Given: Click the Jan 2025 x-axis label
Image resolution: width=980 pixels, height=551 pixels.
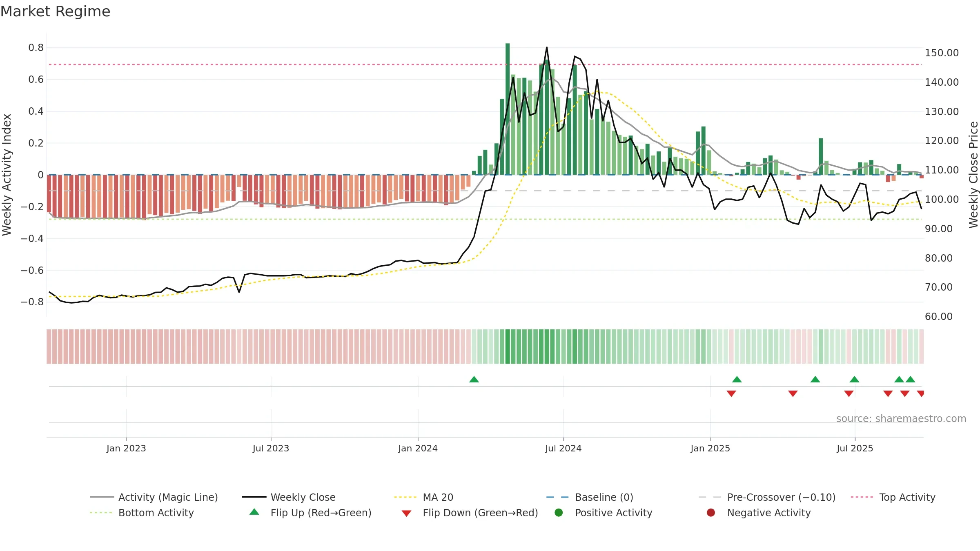Looking at the screenshot, I should pyautogui.click(x=710, y=449).
